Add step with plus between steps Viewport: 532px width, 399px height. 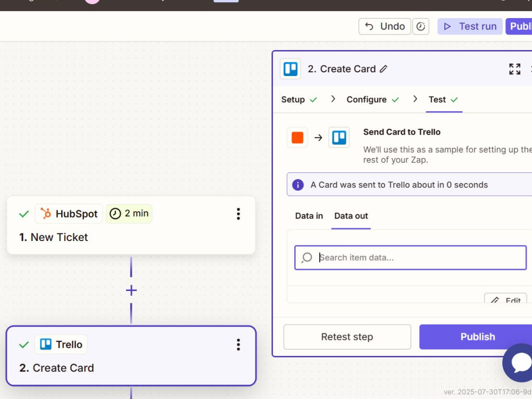tap(131, 290)
